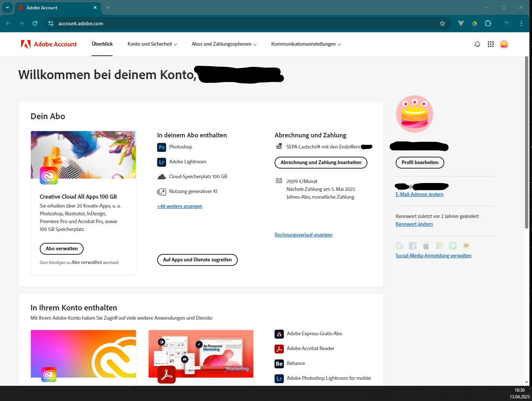
Task: Click the Adobe logo in header
Action: point(26,44)
